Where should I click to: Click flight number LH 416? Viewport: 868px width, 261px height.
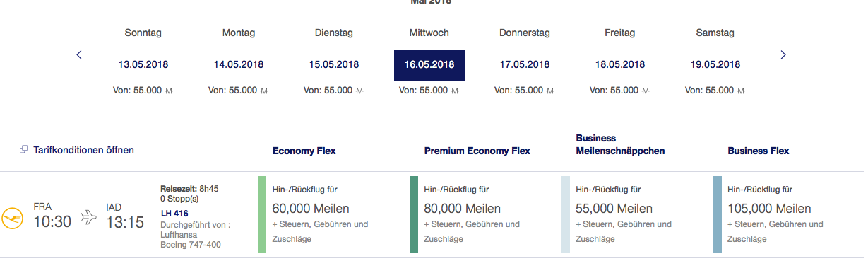174,213
